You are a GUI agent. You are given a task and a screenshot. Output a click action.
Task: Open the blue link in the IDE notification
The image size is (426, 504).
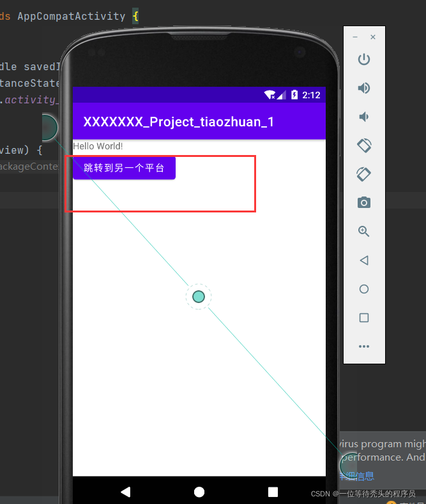[356, 476]
